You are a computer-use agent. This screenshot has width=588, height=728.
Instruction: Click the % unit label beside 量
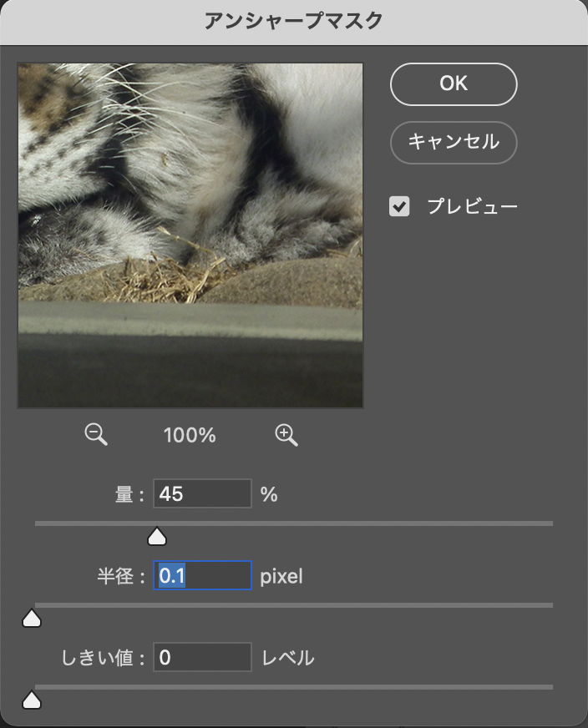269,495
